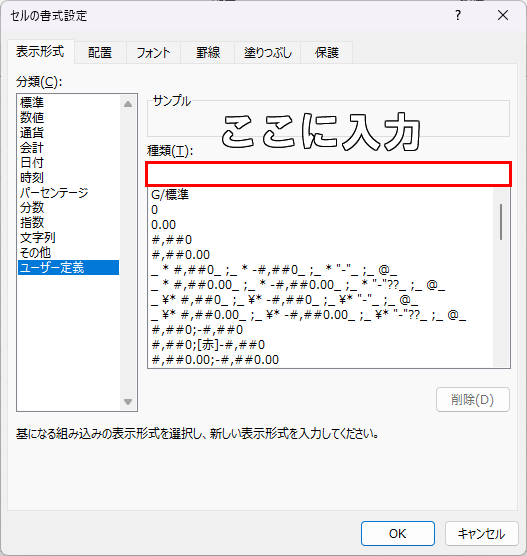Click the help question mark icon
The width and height of the screenshot is (527, 556).
tap(458, 15)
